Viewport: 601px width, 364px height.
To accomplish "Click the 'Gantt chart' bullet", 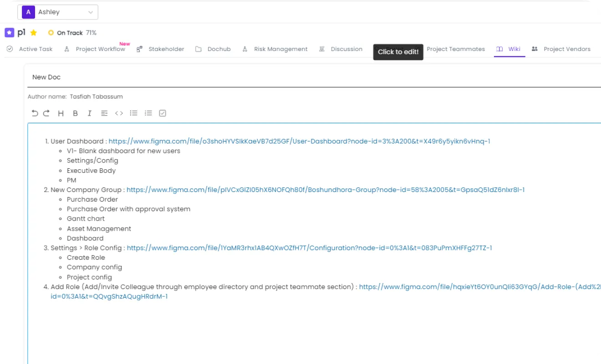I will point(86,218).
